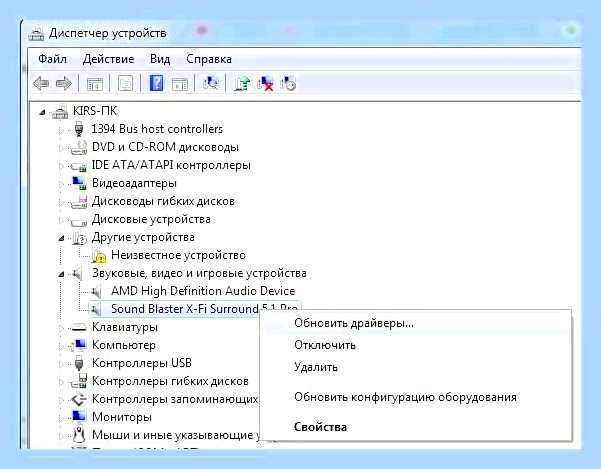The height and width of the screenshot is (469, 601).
Task: Open the Действие menu
Action: [108, 59]
